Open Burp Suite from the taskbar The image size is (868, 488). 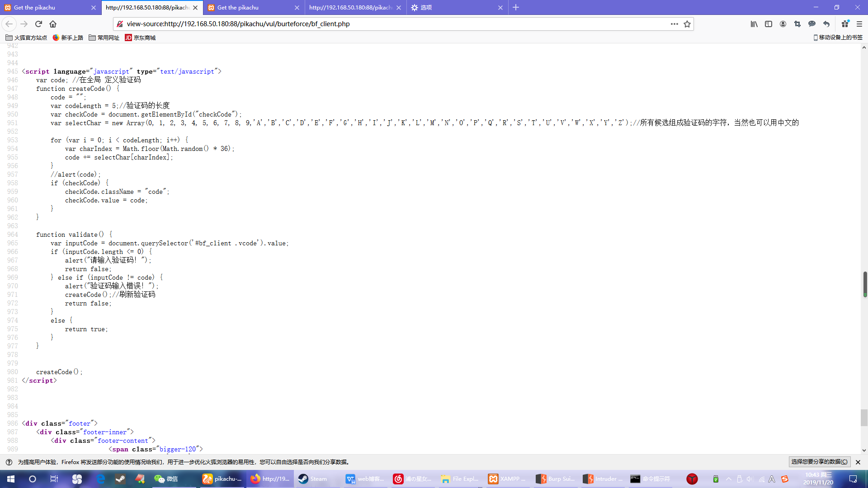[x=555, y=479]
